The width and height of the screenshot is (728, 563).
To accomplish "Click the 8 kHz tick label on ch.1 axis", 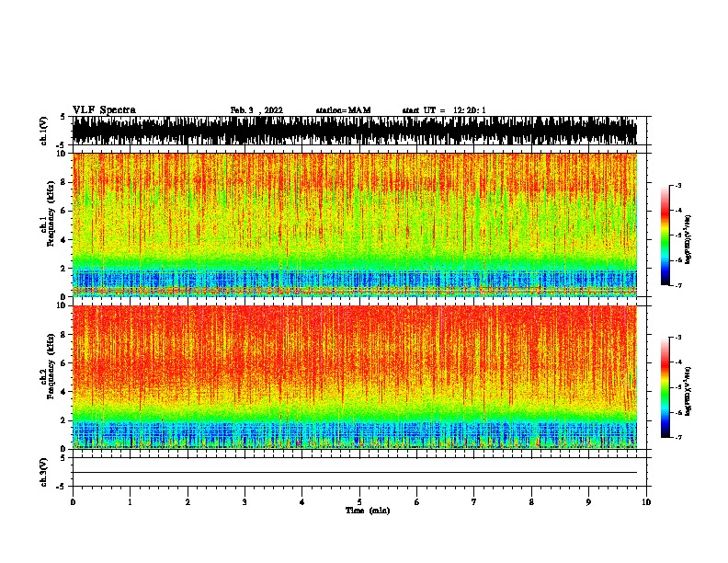I will tap(63, 182).
